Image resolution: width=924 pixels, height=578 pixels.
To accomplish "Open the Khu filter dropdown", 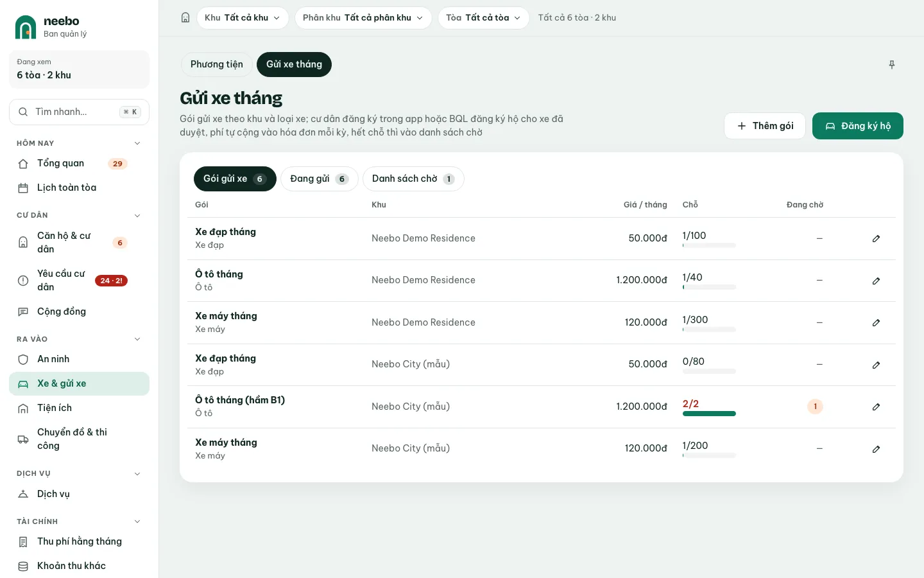I will 243,18.
